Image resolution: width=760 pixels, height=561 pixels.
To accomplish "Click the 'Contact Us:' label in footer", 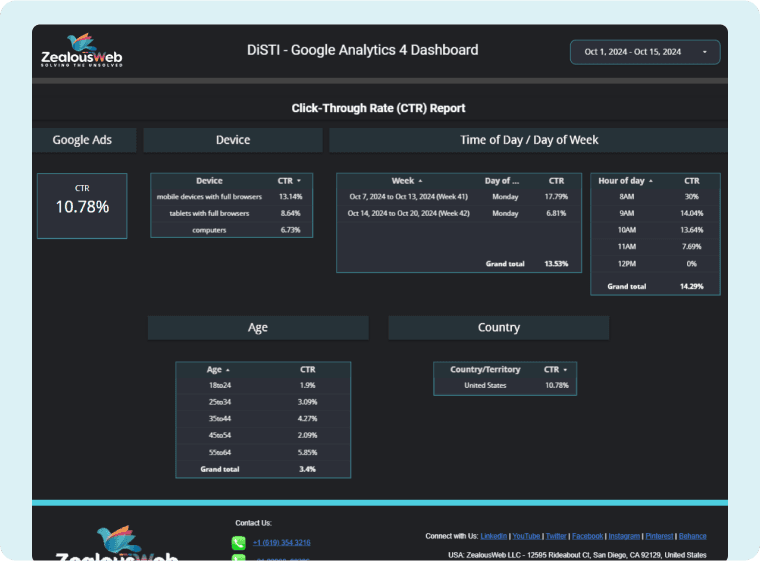I will (253, 523).
